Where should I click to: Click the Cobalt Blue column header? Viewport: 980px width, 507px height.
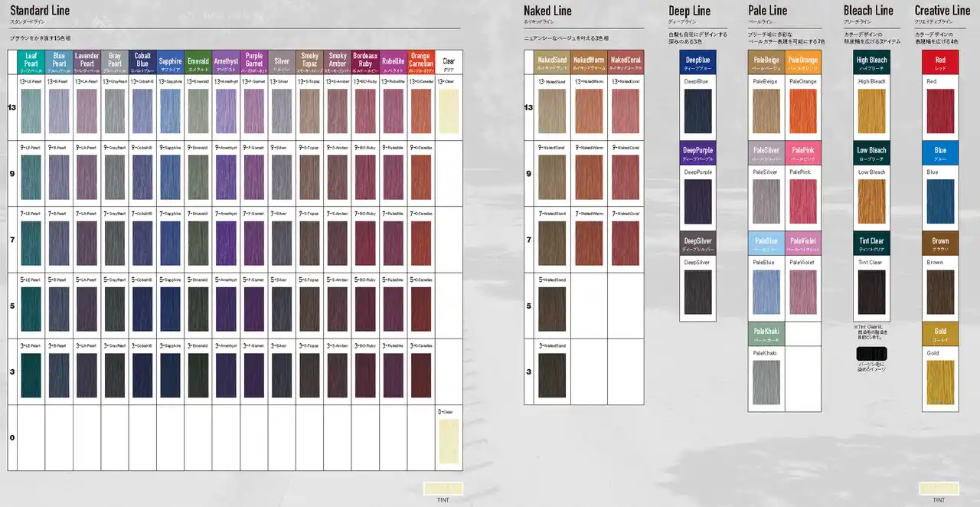142,61
